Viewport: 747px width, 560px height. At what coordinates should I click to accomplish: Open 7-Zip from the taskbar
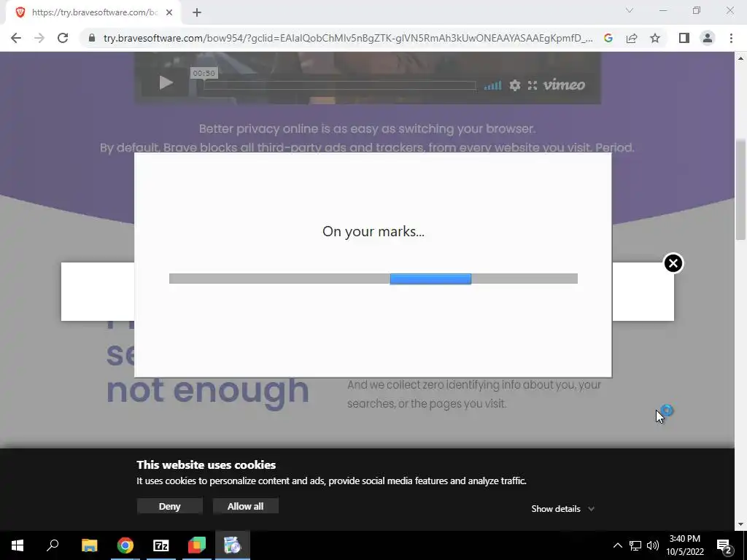pos(161,545)
